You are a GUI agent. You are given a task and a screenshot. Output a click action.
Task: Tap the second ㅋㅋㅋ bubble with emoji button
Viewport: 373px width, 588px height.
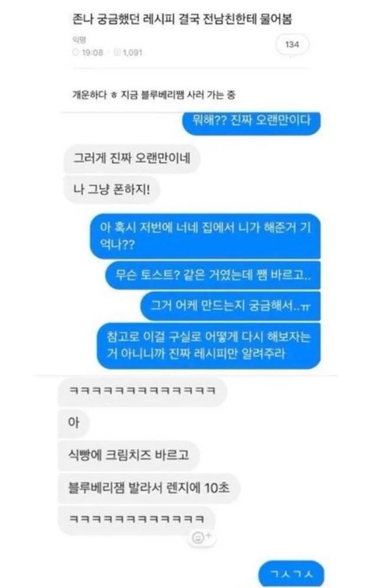(x=137, y=520)
